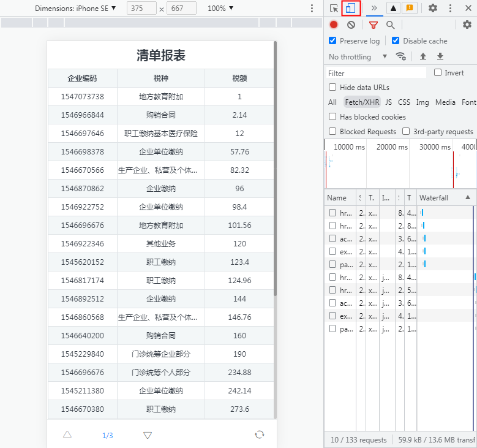Import HAR file with upload arrow

tap(423, 56)
